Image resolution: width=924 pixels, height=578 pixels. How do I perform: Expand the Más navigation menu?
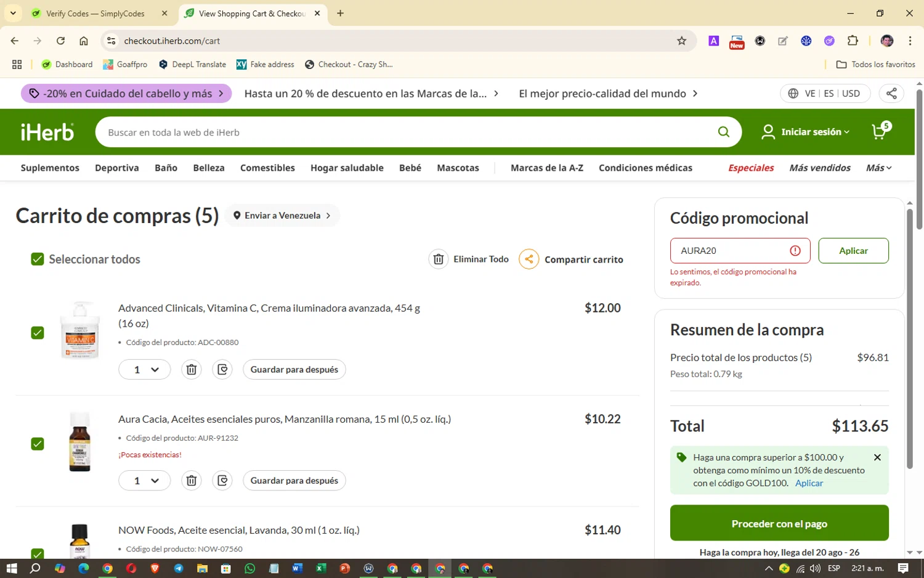(878, 168)
